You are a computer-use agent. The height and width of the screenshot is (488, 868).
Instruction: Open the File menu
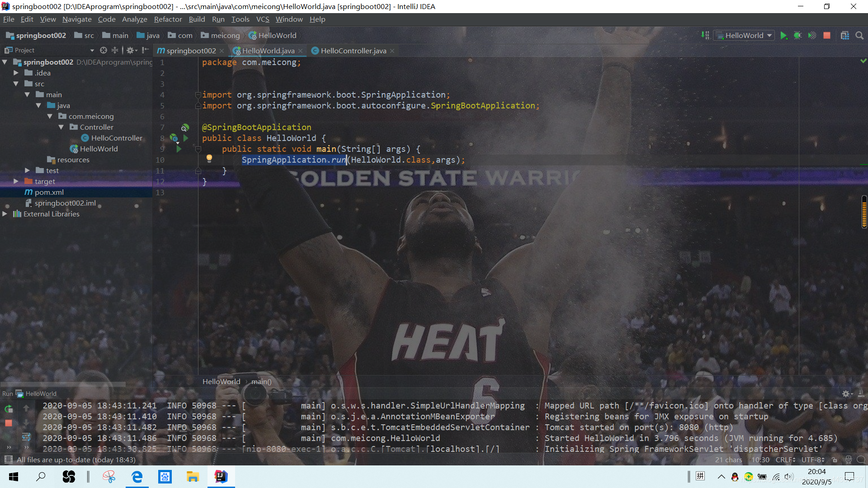(x=9, y=19)
